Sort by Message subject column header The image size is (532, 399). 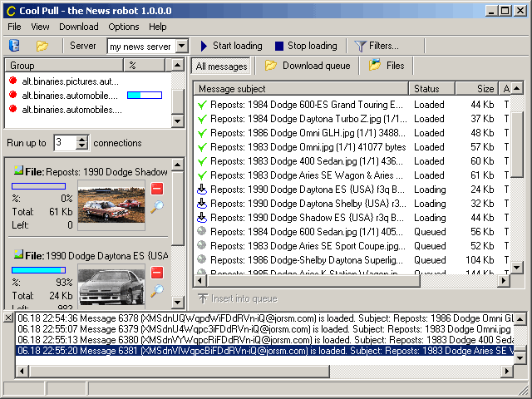click(x=301, y=89)
